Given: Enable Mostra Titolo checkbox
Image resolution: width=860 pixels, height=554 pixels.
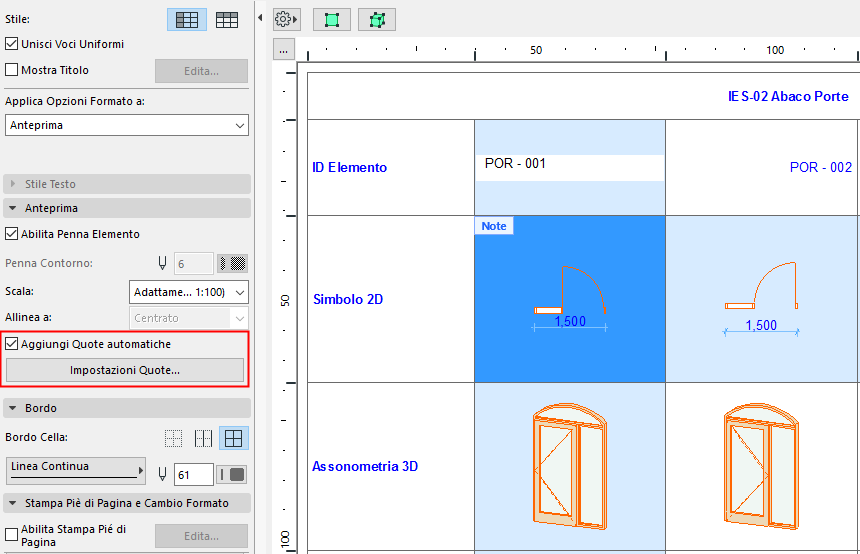Looking at the screenshot, I should (11, 70).
